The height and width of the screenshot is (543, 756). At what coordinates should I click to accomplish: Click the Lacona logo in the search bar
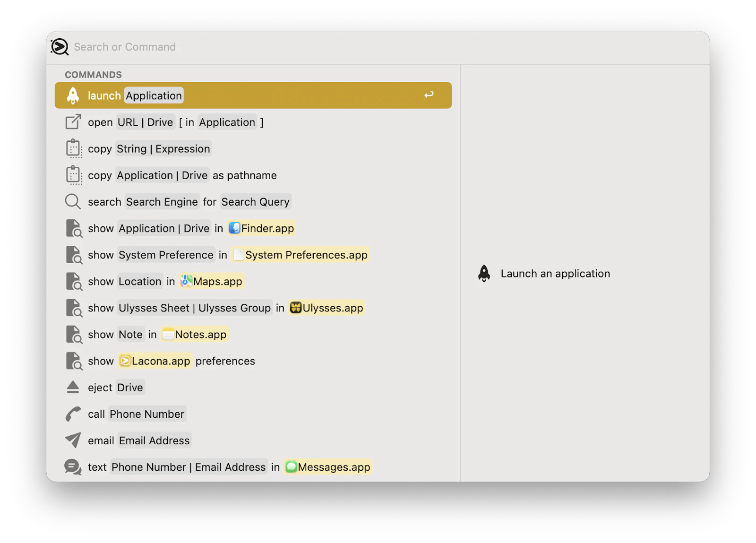[x=59, y=47]
